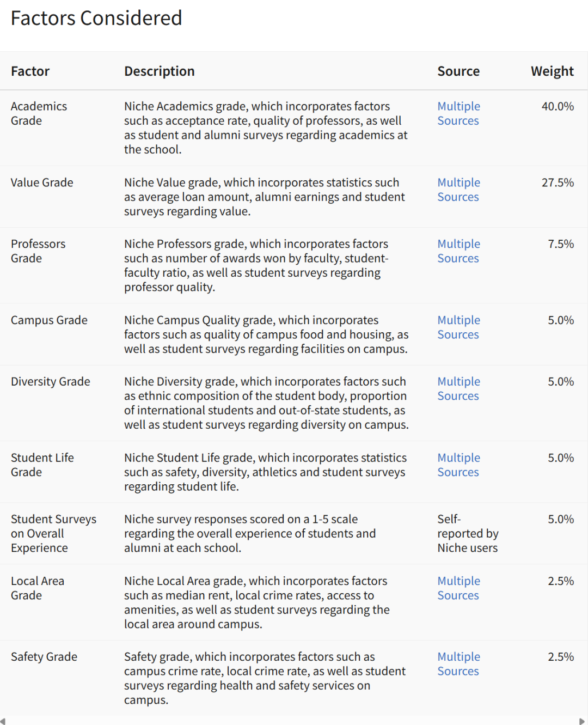Select the Description column header
Screen dimensions: 588x725
click(159, 71)
